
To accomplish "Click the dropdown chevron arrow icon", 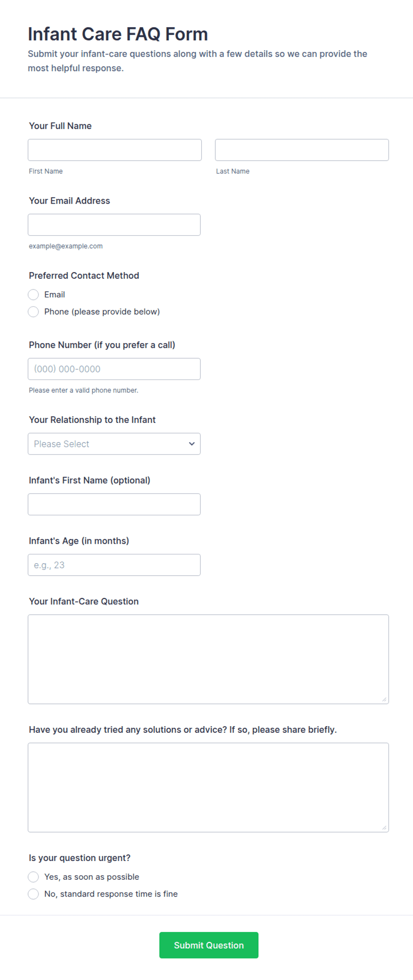I will point(192,444).
